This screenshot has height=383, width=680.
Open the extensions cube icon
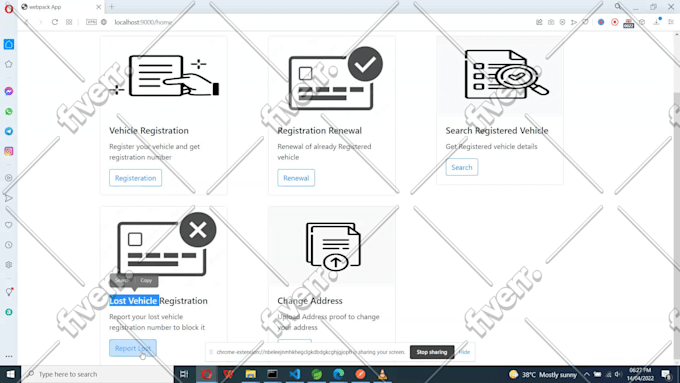tap(642, 22)
